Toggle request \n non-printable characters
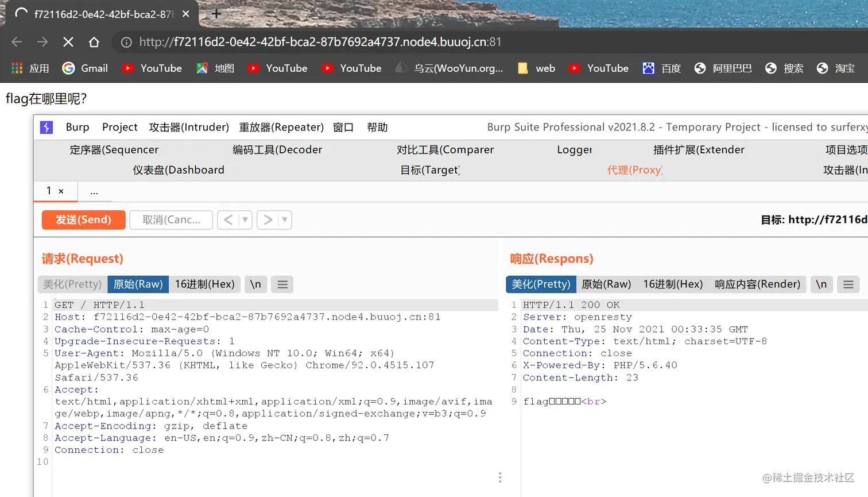868x497 pixels. (x=255, y=284)
